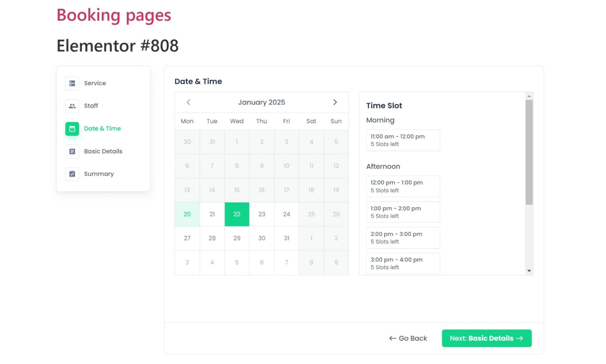Select the 3:00 pm - 4:00 pm slot
This screenshot has height=364, width=606.
pos(403,263)
